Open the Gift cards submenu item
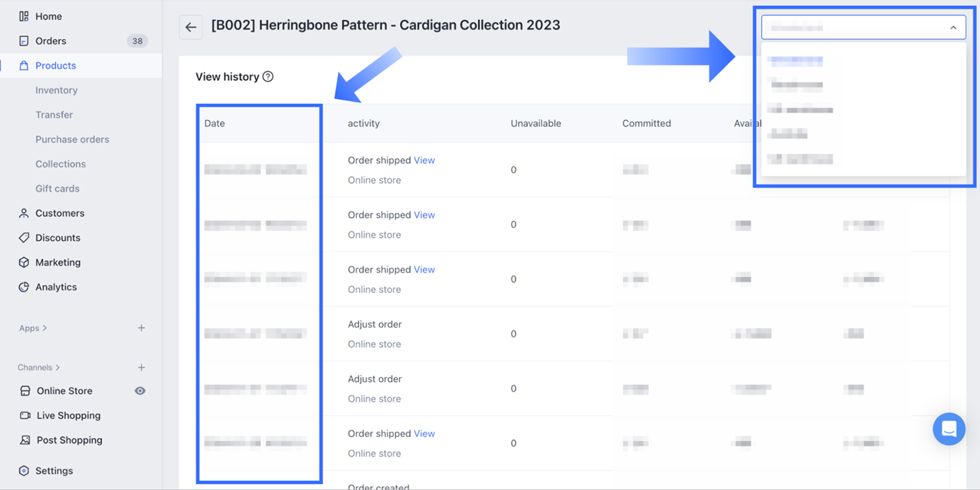980x490 pixels. coord(58,189)
